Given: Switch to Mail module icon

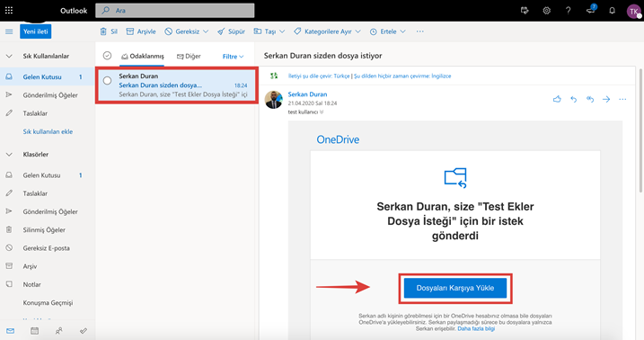Looking at the screenshot, I should [x=10, y=330].
